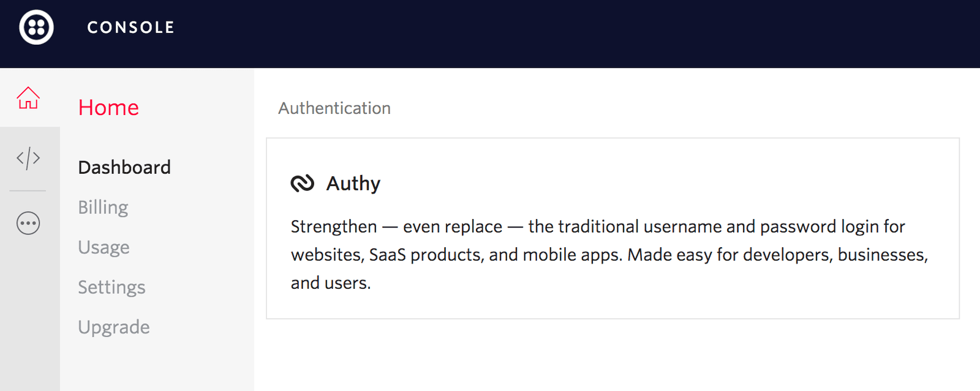Click the Authentication section label
980x391 pixels.
[x=334, y=108]
